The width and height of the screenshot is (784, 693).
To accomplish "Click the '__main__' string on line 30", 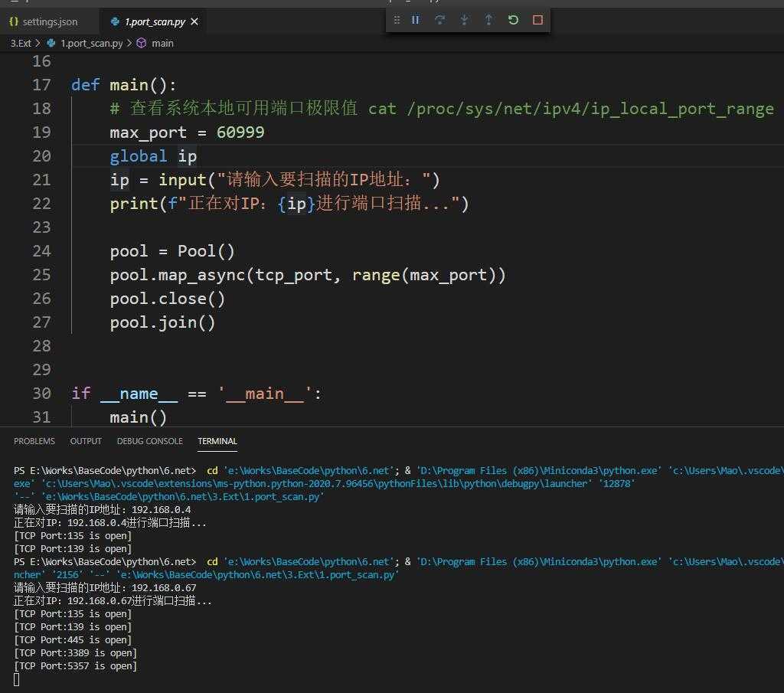I will [x=264, y=394].
